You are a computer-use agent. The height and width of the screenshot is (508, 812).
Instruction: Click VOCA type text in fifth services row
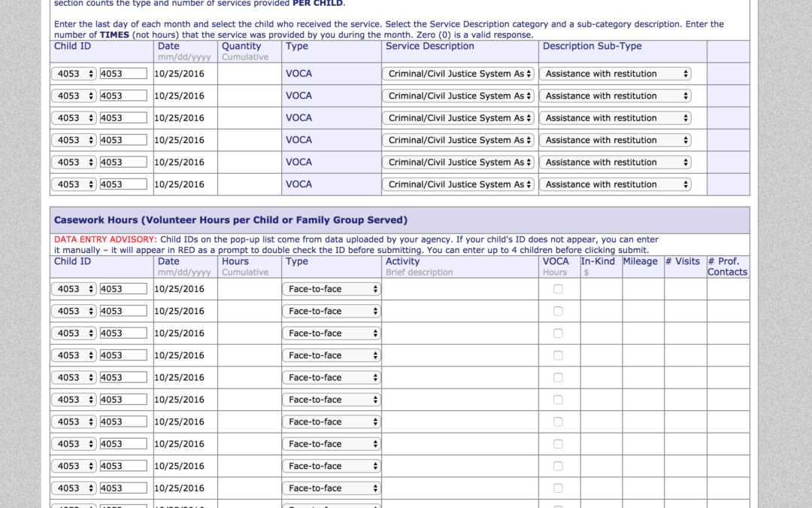point(298,162)
